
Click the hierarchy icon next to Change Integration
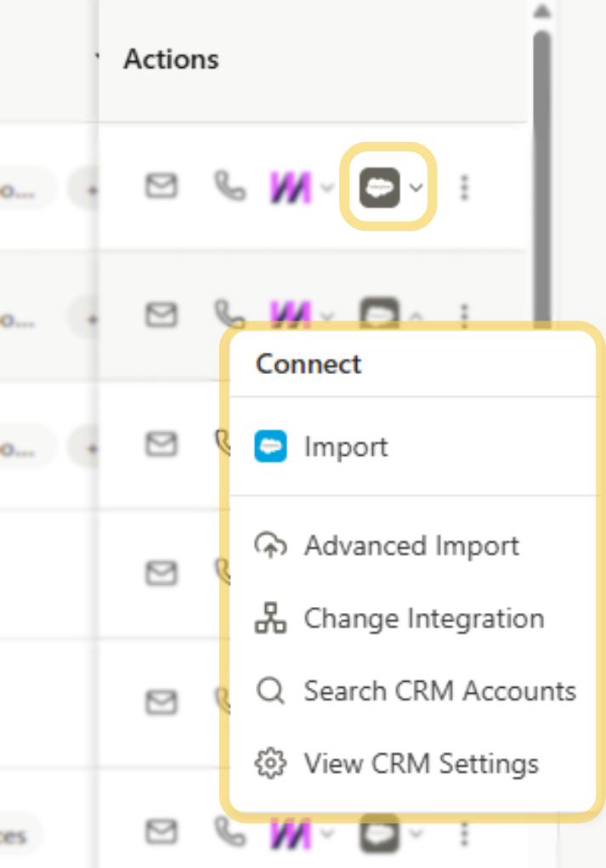269,619
